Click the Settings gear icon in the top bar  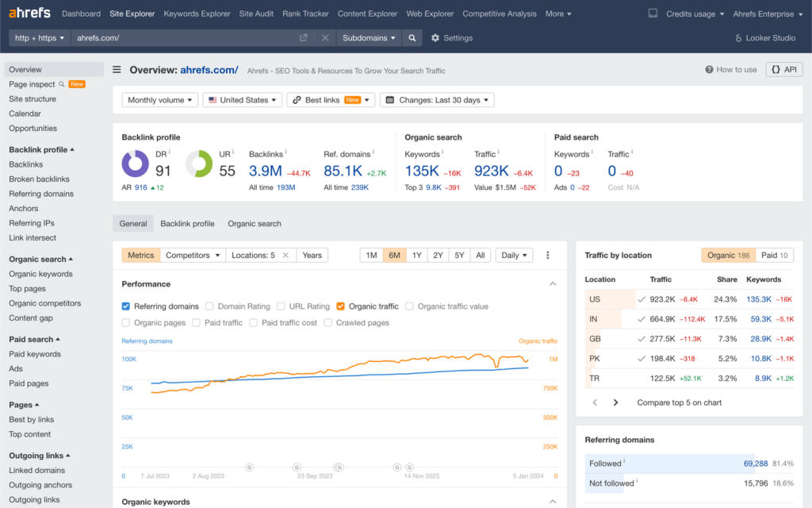(x=435, y=37)
